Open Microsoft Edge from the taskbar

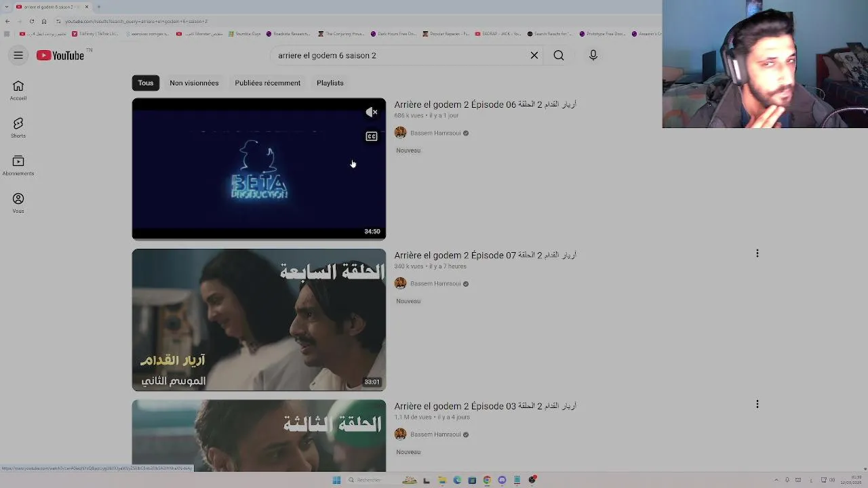tap(457, 480)
